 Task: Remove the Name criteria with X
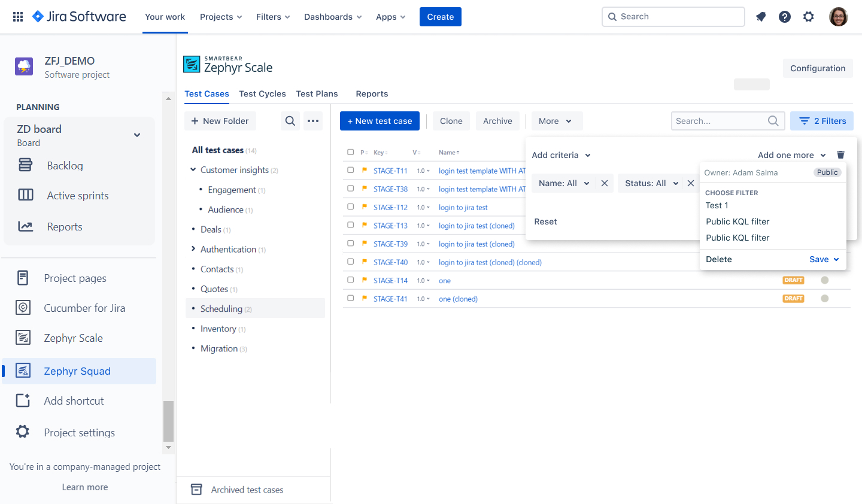click(605, 183)
